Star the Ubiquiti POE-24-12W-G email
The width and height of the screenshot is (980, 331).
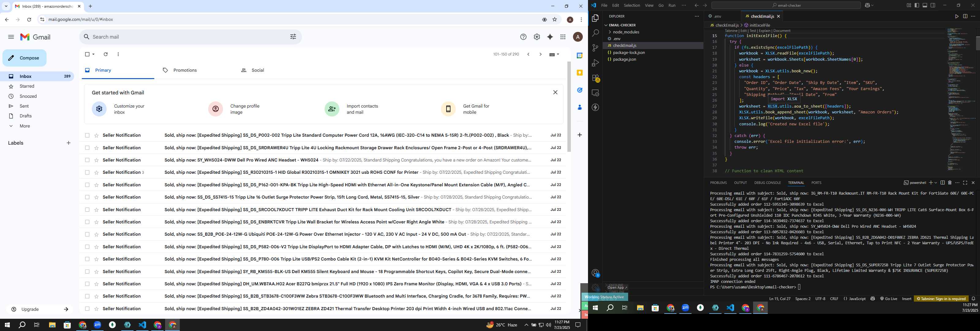click(x=97, y=234)
